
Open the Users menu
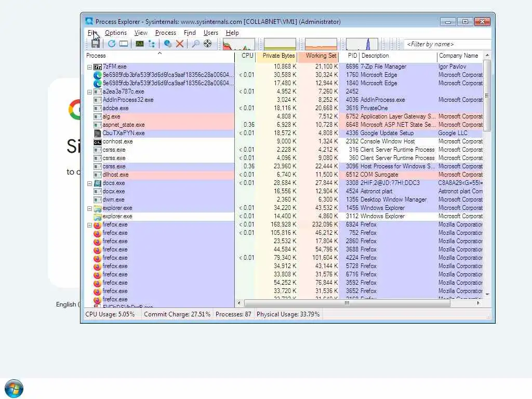(x=211, y=33)
